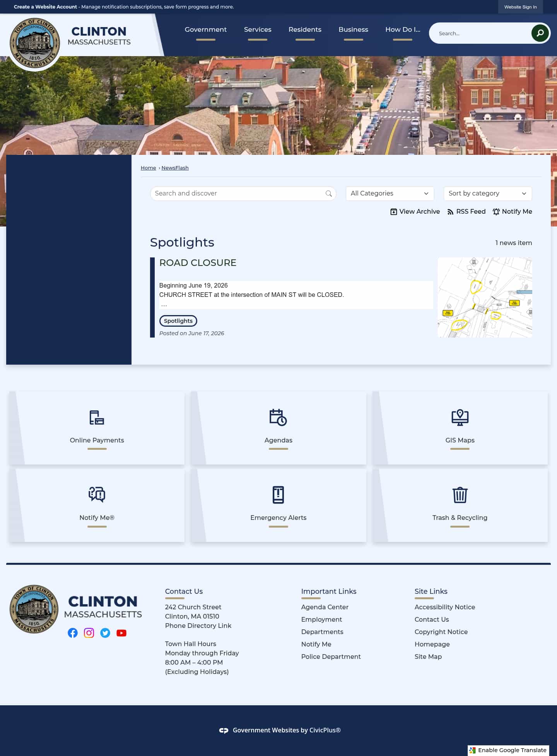
Task: Open the All Categories dropdown
Action: point(390,194)
